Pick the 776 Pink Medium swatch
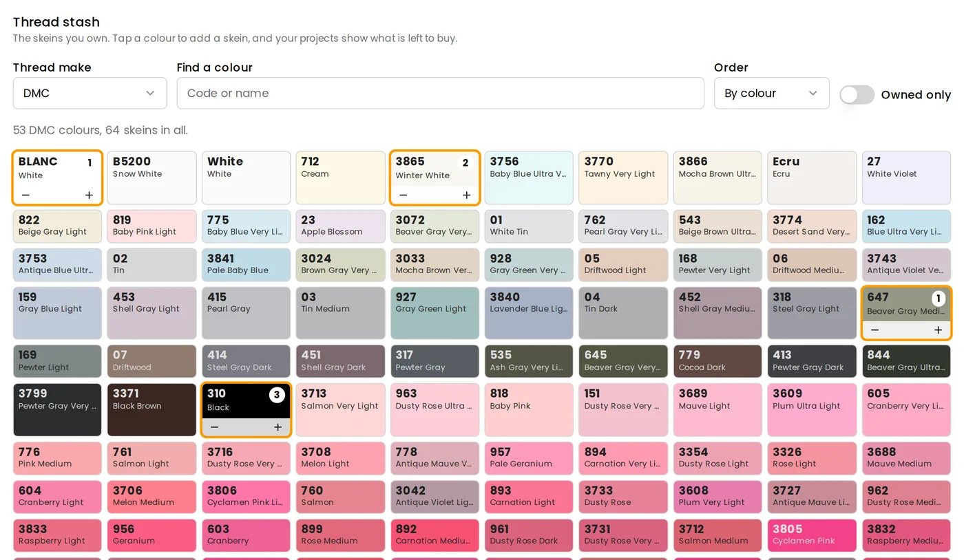This screenshot has height=560, width=964. coord(57,459)
